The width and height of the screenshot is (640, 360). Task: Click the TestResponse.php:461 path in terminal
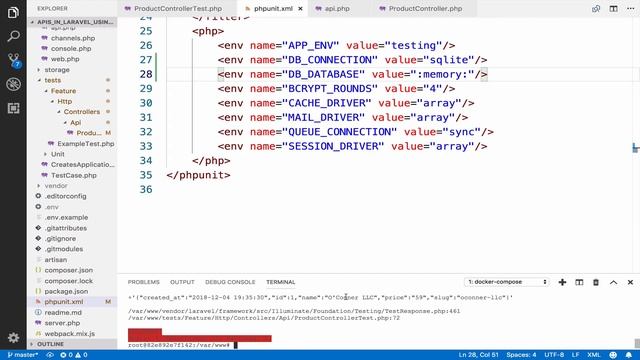(x=294, y=311)
